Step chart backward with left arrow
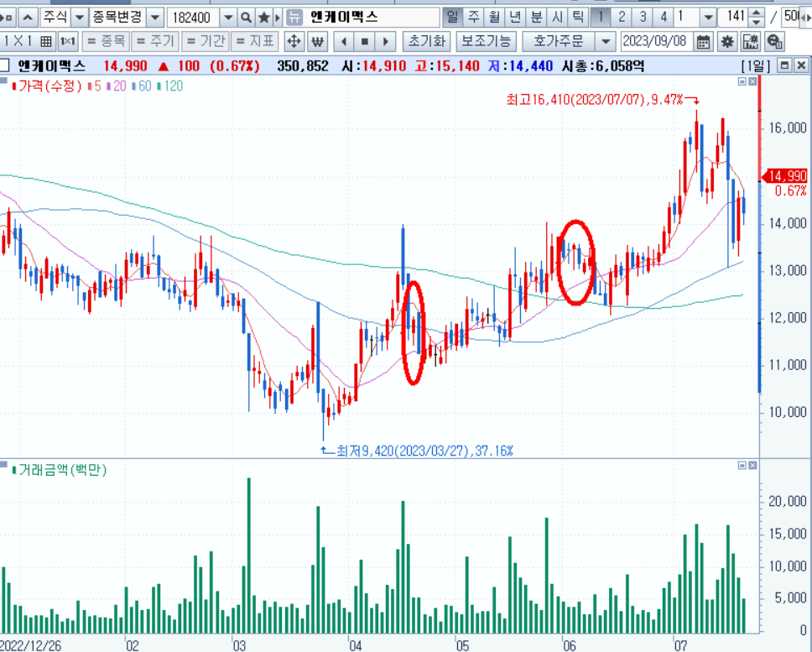 coord(344,41)
